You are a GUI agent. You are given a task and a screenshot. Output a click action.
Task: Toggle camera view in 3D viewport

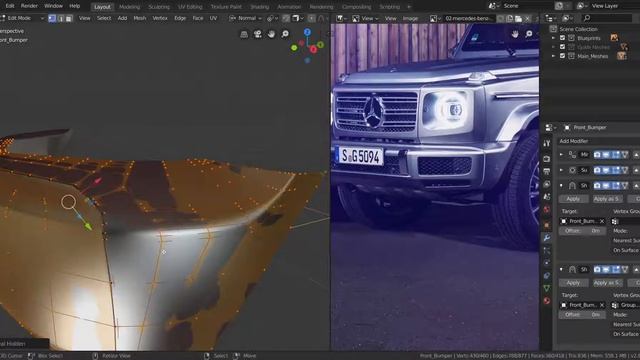(258, 34)
